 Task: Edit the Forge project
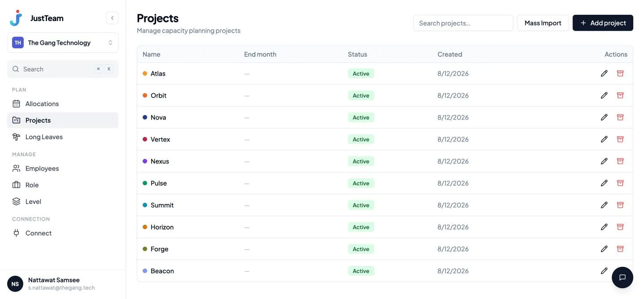(604, 249)
